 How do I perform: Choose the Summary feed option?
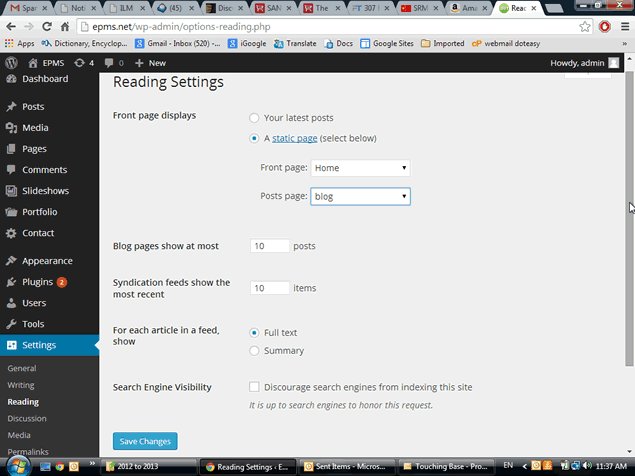pos(254,351)
